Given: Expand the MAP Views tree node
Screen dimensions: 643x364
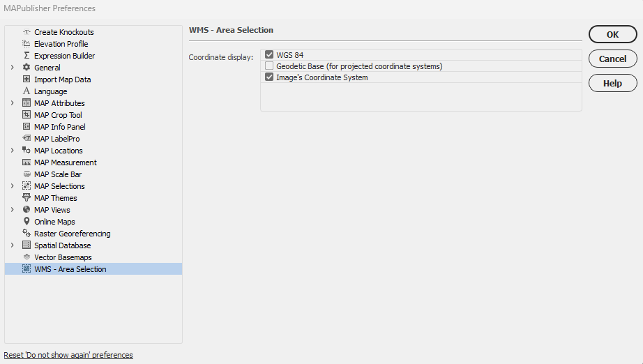Looking at the screenshot, I should [x=13, y=210].
